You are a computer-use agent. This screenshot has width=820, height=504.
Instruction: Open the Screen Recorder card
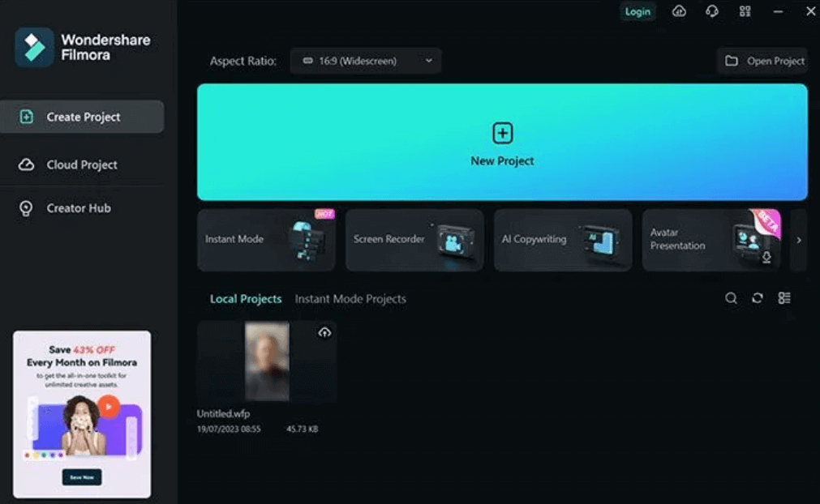[x=414, y=240]
